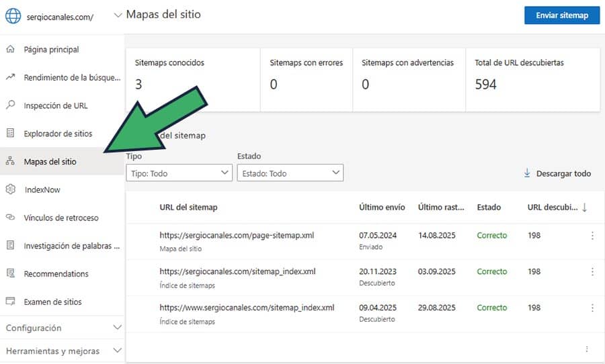Click the trend chart icon for Rendimiento
Image resolution: width=605 pixels, height=364 pixels.
10,77
